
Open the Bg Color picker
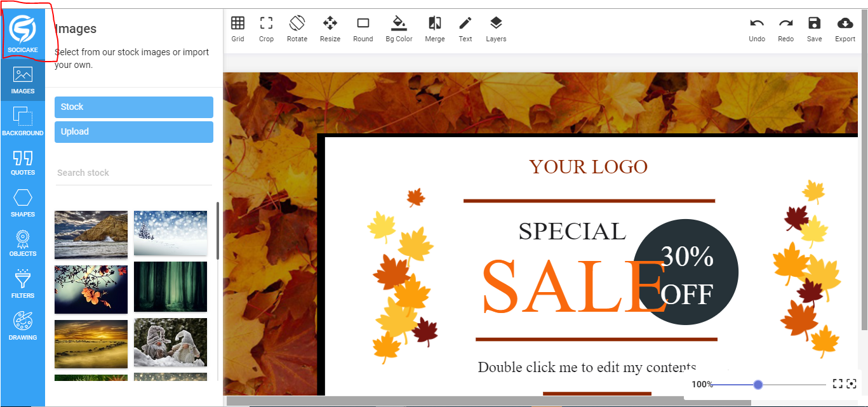coord(399,29)
